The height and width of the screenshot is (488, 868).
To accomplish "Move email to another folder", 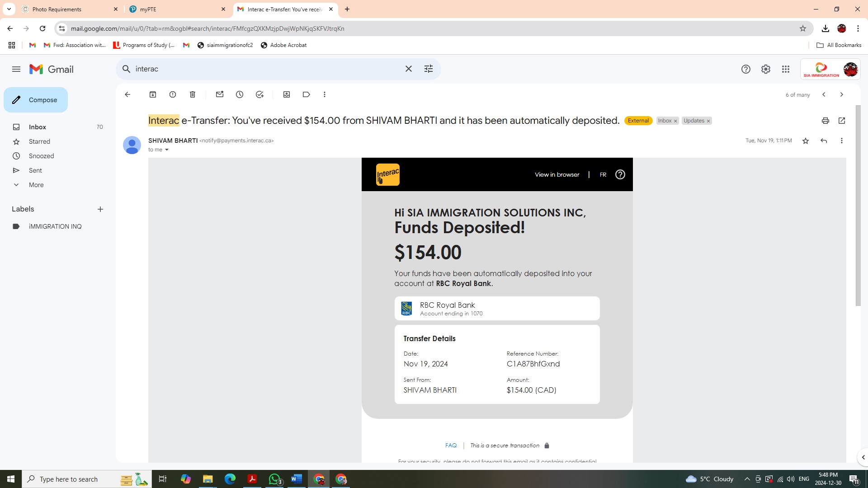I will 287,94.
